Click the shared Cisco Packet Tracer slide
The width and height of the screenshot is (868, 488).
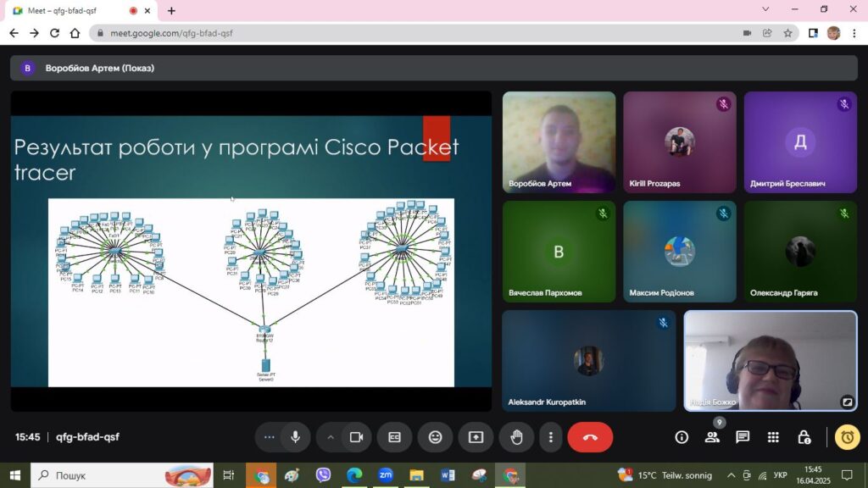251,251
